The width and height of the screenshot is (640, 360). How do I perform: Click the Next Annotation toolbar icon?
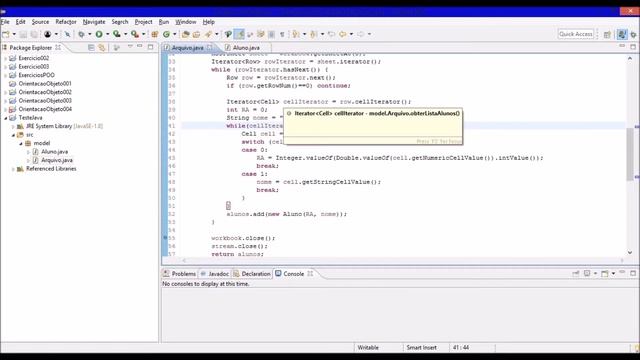coord(296,34)
